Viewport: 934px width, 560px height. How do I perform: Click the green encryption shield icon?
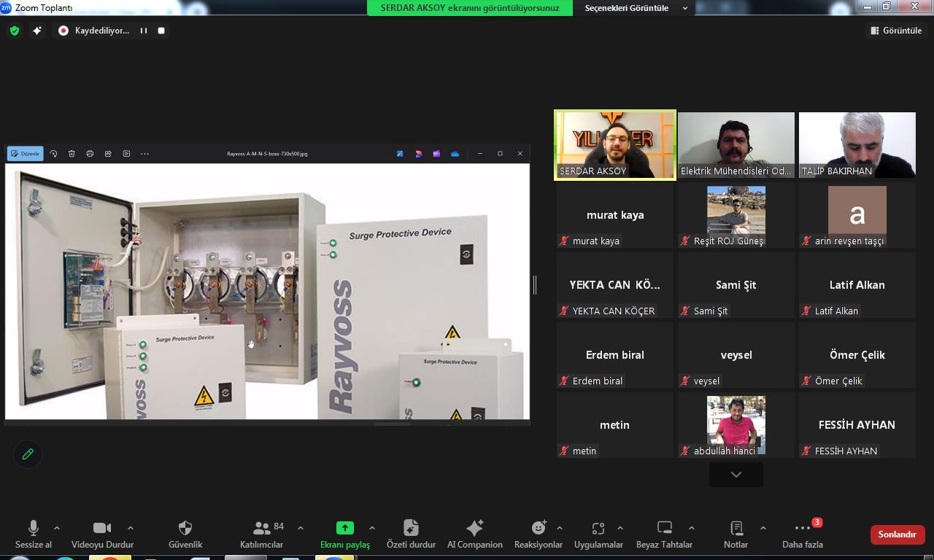tap(15, 31)
